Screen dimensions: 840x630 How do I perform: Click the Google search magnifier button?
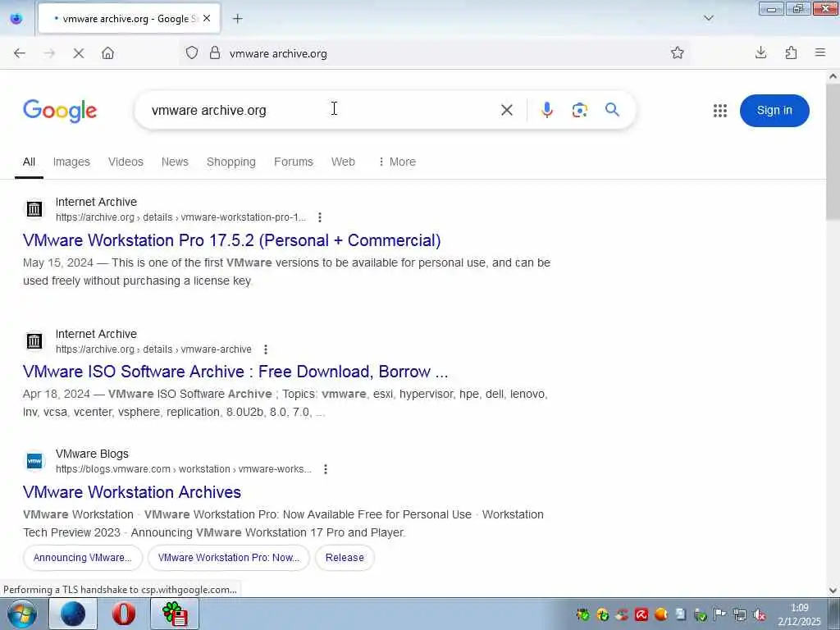tap(612, 110)
